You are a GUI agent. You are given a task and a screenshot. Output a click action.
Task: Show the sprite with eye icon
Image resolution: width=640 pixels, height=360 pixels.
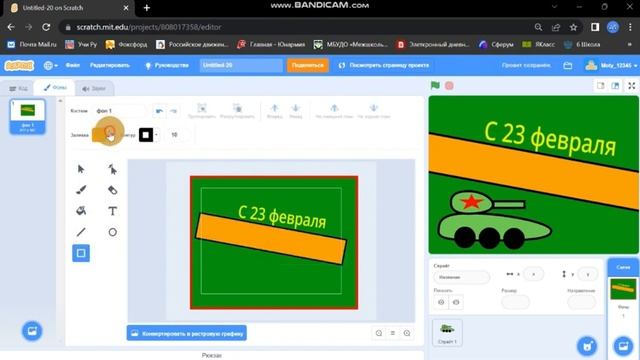pos(441,302)
